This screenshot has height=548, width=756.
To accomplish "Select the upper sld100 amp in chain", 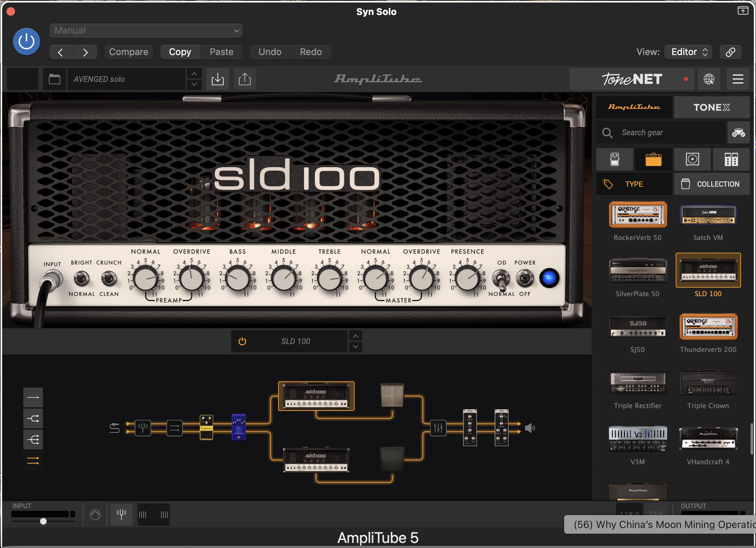I will click(316, 396).
